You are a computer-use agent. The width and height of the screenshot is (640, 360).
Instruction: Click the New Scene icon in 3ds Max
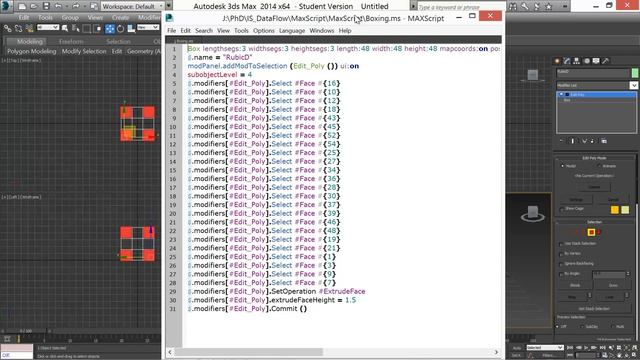click(x=22, y=6)
